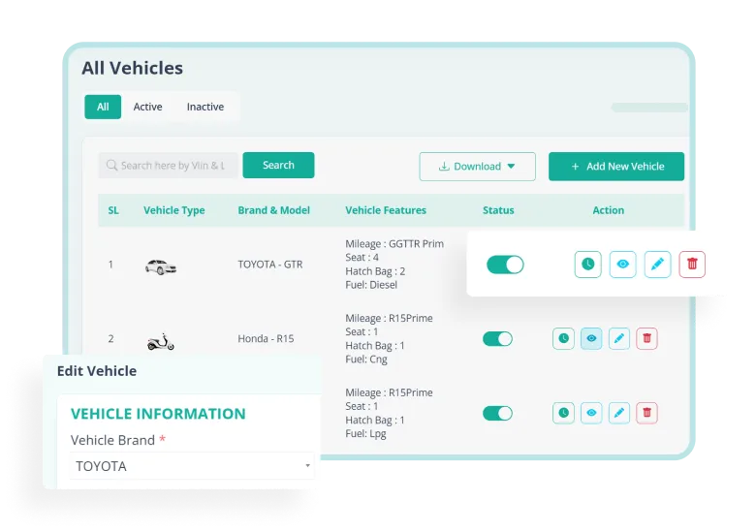756x532 pixels.
Task: Click the Action column header
Action: pyautogui.click(x=609, y=210)
